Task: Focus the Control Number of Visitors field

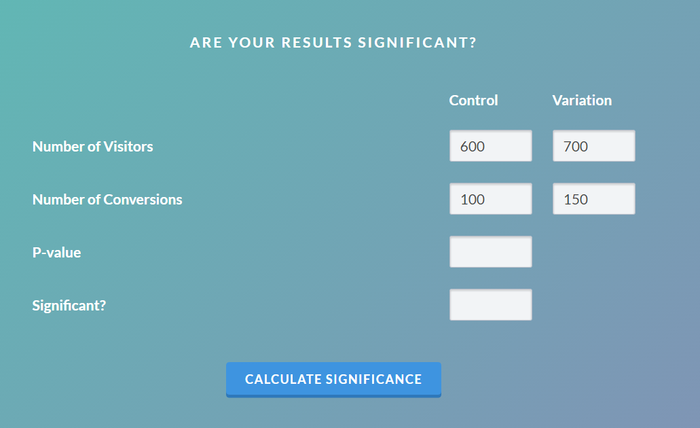Action: (490, 147)
